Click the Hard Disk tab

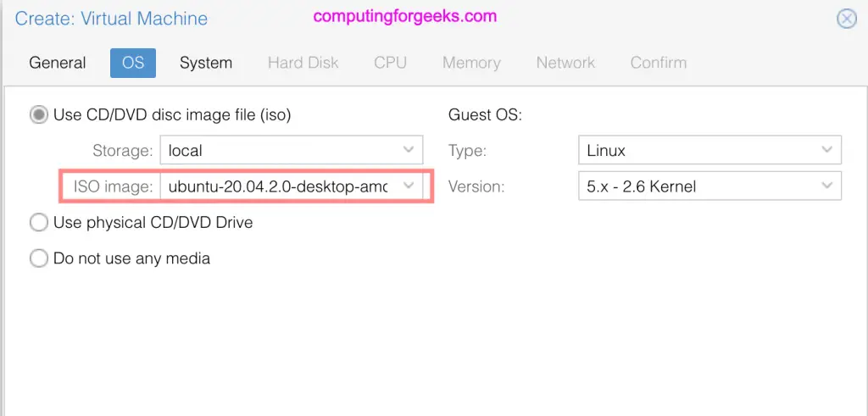(x=303, y=63)
